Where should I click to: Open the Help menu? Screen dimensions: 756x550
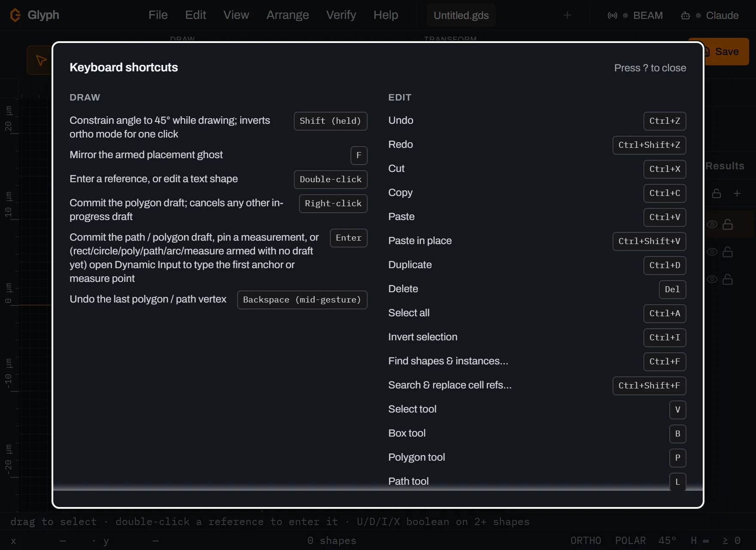coord(386,15)
